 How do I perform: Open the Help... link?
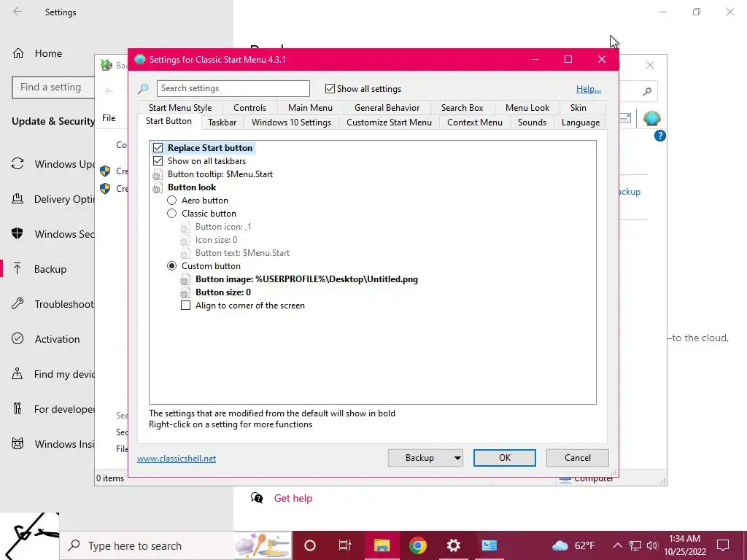coord(589,88)
